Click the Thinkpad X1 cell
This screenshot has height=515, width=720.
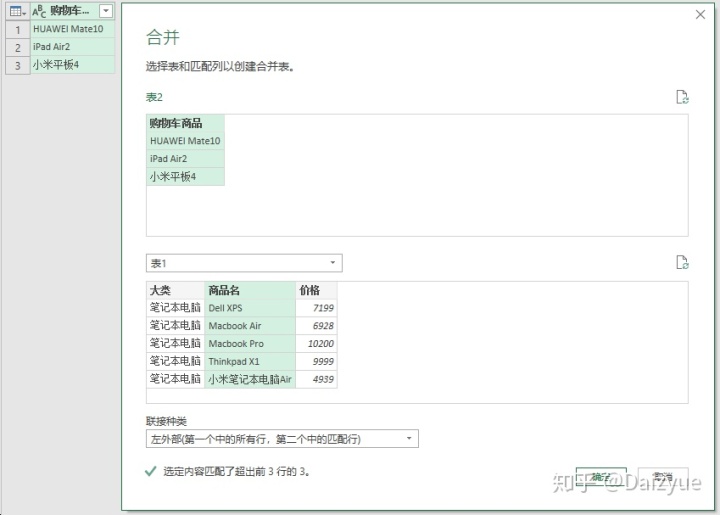(x=250, y=362)
